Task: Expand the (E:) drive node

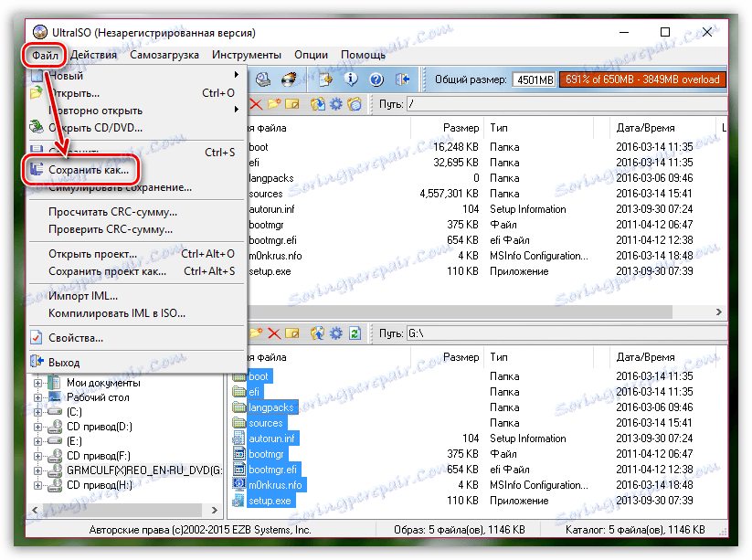Action: (x=37, y=441)
